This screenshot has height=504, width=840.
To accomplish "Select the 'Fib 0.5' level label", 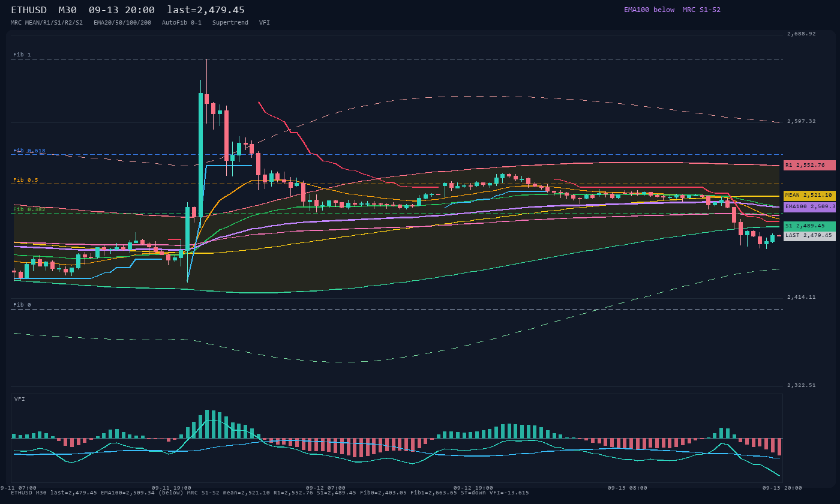I will 26,180.
